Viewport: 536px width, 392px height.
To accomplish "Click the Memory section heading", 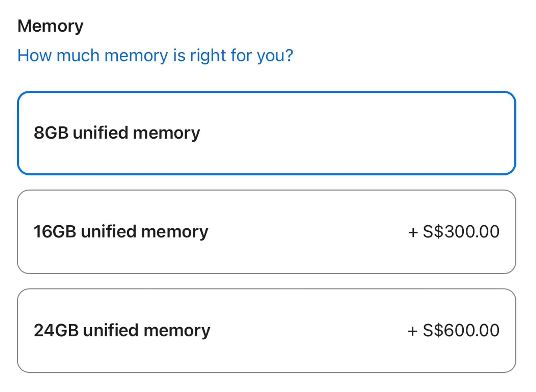I will click(x=50, y=26).
